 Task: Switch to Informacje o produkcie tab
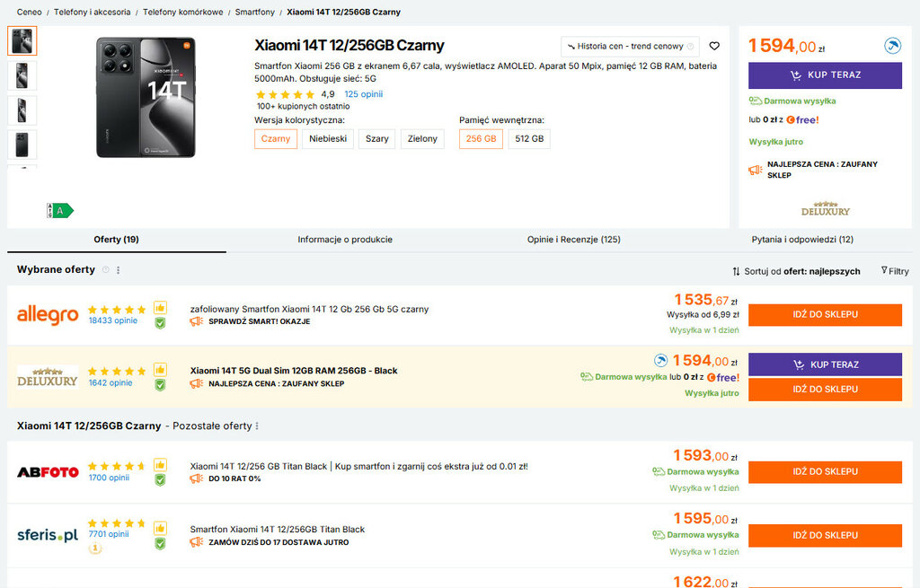tap(345, 240)
